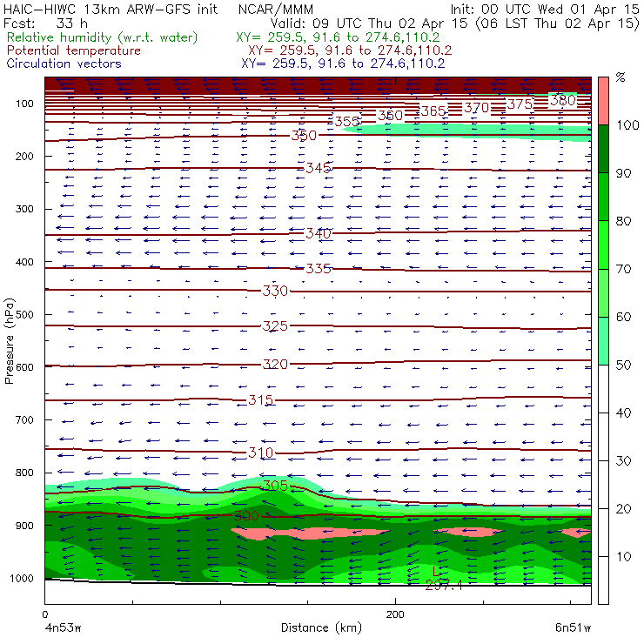Screen dimensions: 644x644
Task: Click the '60' color bar label
Action: (623, 317)
